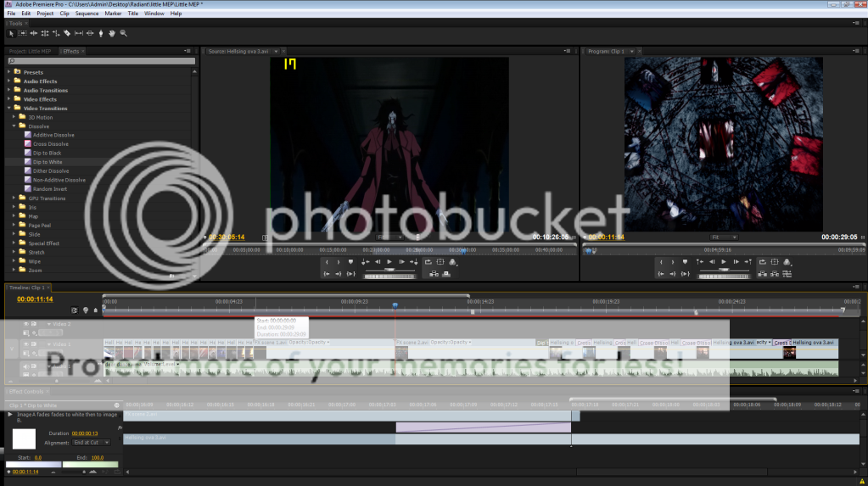This screenshot has height=486, width=868.
Task: Select the Razor tool
Action: coord(67,34)
